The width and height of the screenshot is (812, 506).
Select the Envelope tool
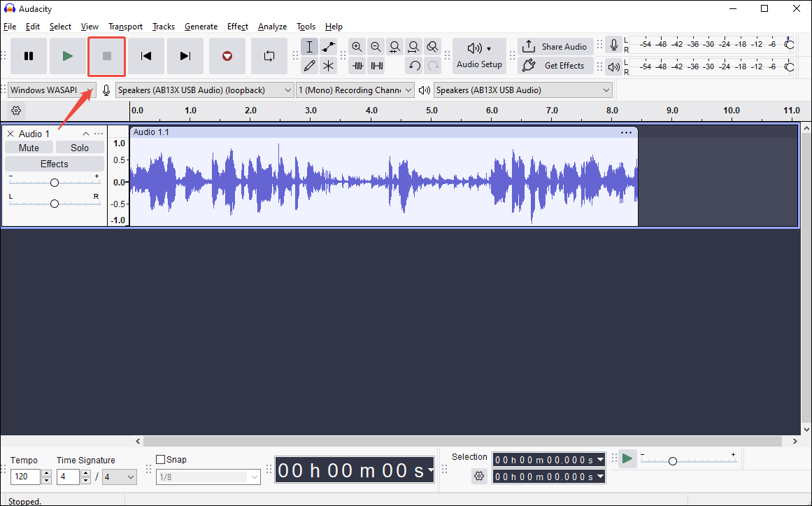tap(328, 47)
